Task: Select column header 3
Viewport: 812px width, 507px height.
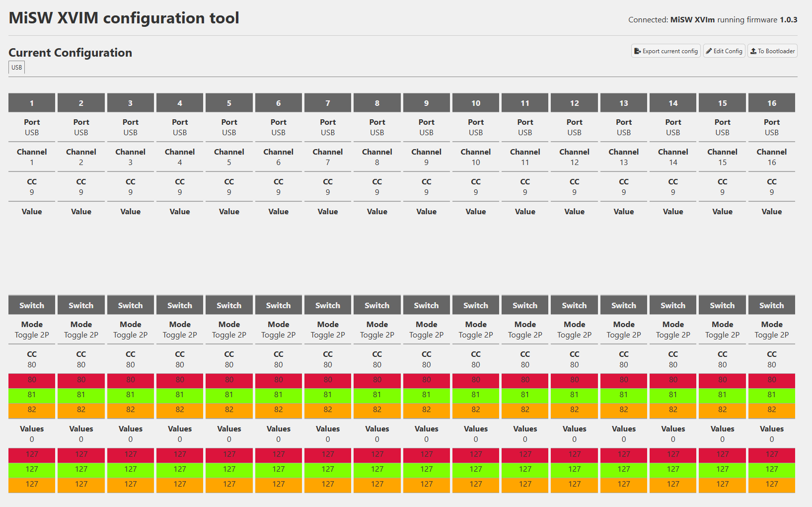Action: pos(131,103)
